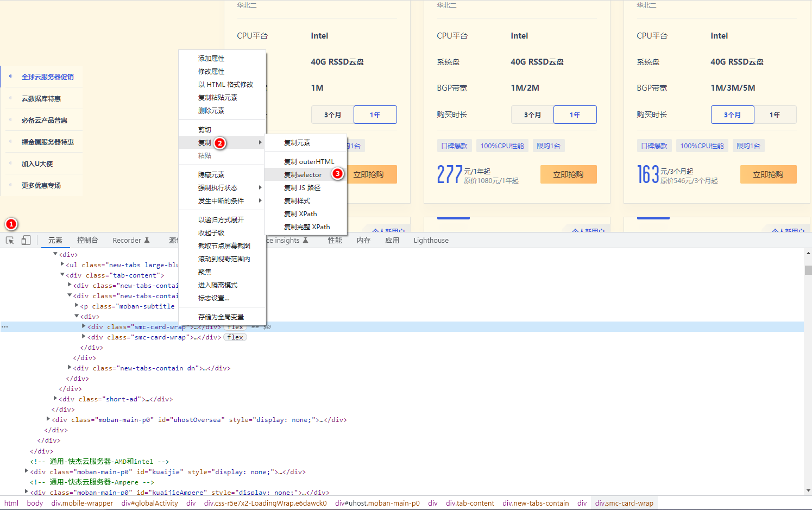
Task: Select 3个月 on the 163元 card
Action: click(x=732, y=115)
